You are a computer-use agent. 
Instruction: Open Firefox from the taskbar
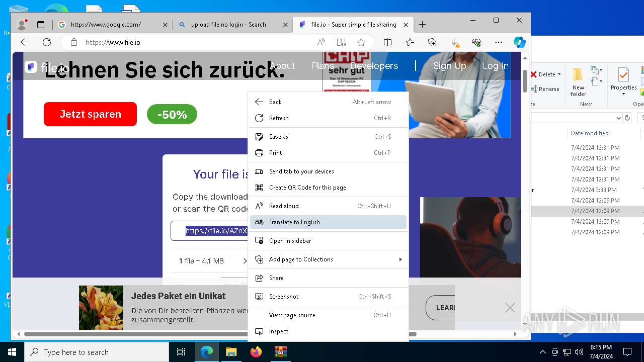point(256,352)
